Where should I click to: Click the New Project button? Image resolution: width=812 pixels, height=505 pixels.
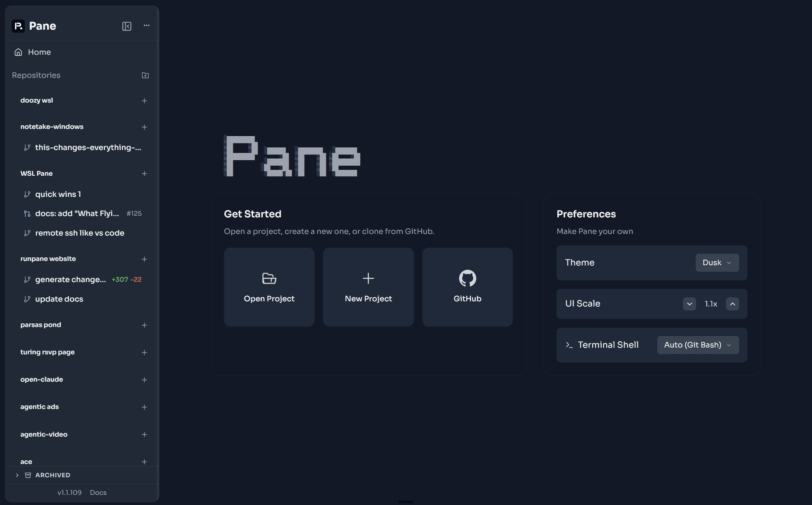click(368, 287)
